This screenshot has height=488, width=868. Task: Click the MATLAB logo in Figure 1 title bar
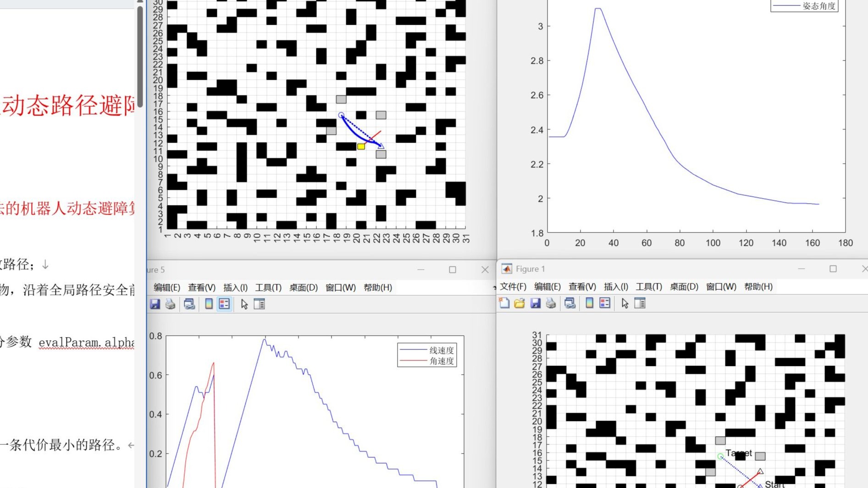click(507, 269)
